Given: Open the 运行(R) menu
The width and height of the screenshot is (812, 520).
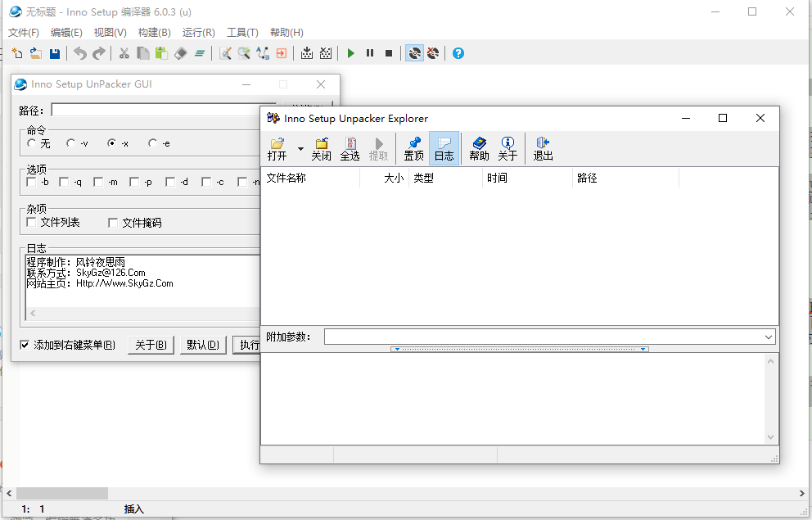Looking at the screenshot, I should [x=198, y=33].
